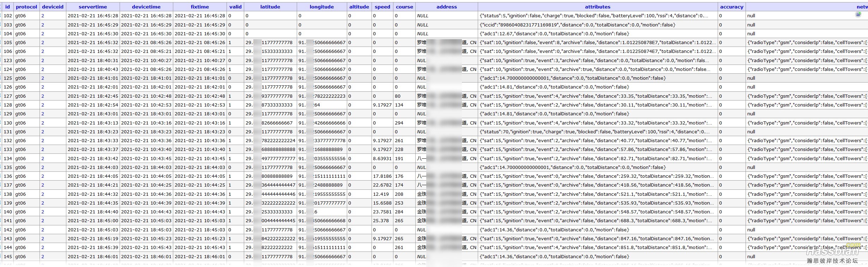Sort by the id column header
Image resolution: width=868 pixels, height=267 pixels.
(x=7, y=7)
